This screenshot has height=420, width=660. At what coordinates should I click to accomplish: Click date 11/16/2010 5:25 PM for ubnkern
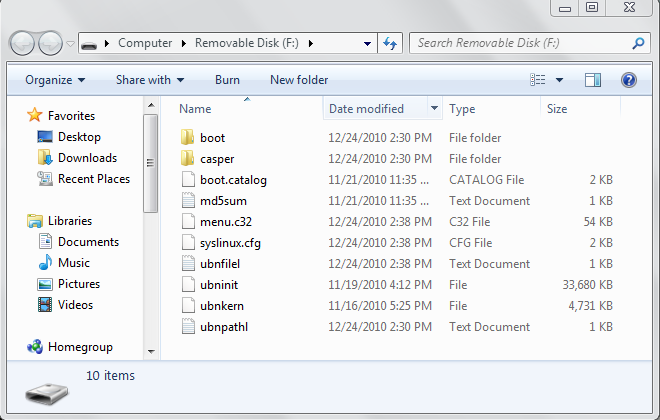(380, 306)
